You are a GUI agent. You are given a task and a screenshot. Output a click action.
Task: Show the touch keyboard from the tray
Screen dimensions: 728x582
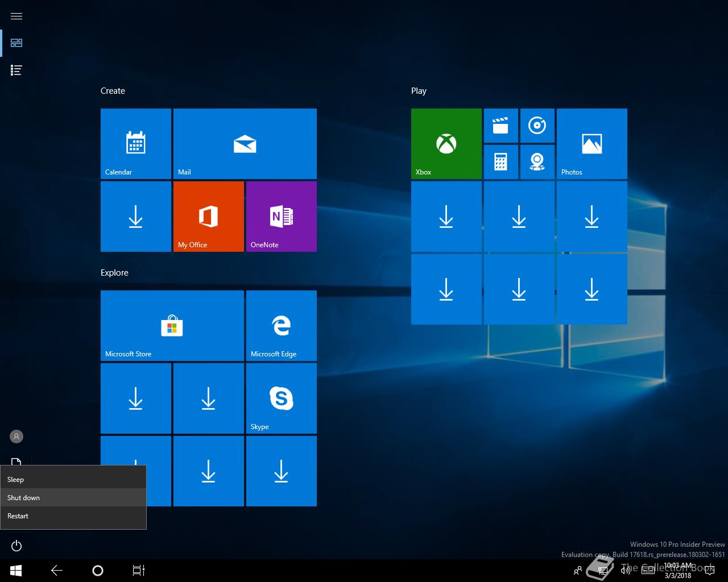coord(648,571)
